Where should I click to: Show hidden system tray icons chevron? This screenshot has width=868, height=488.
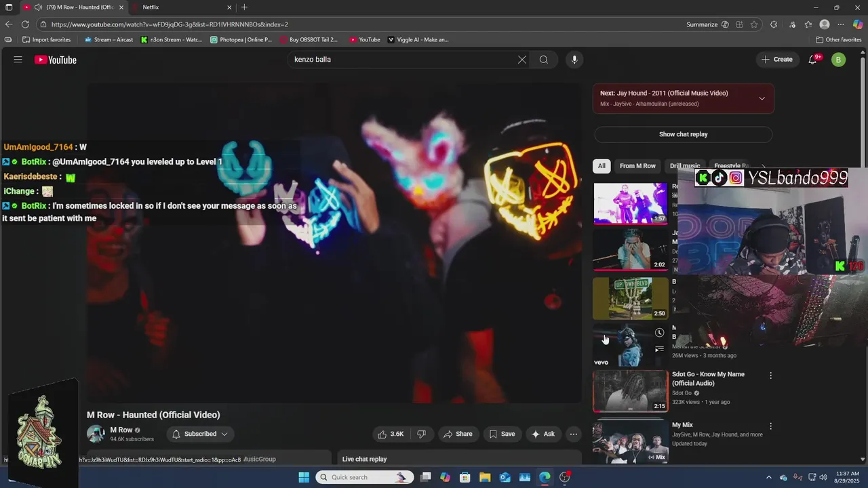coord(768,477)
